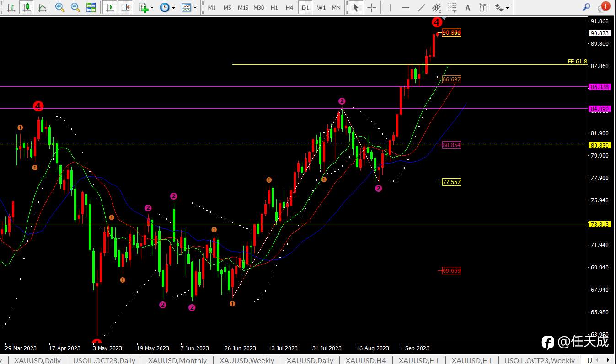Click the 91.860 price scale value
Screen dimensions: 616x364
[x=600, y=21]
